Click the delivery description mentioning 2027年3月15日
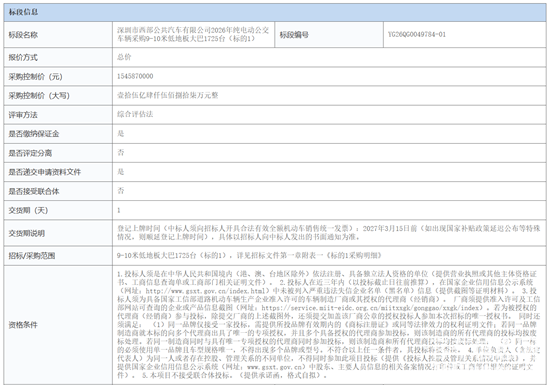Viewport: 550px width, 385px height. (x=328, y=233)
